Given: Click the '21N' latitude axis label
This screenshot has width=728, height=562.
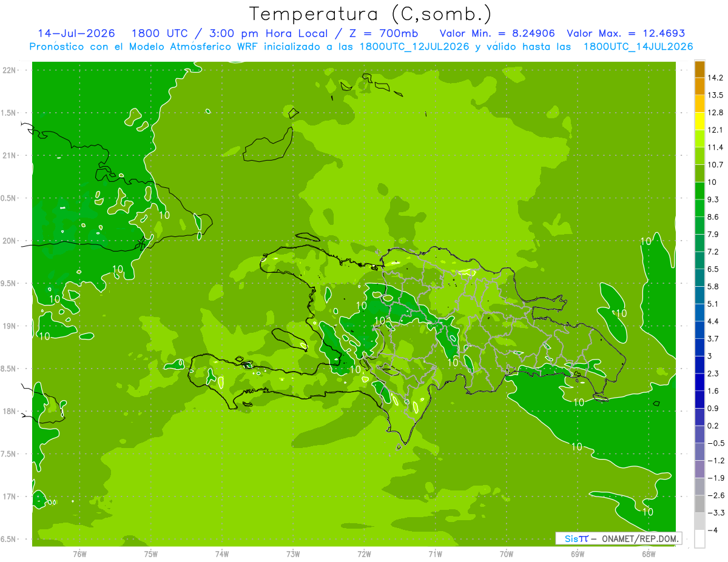Looking at the screenshot, I should click(10, 156).
